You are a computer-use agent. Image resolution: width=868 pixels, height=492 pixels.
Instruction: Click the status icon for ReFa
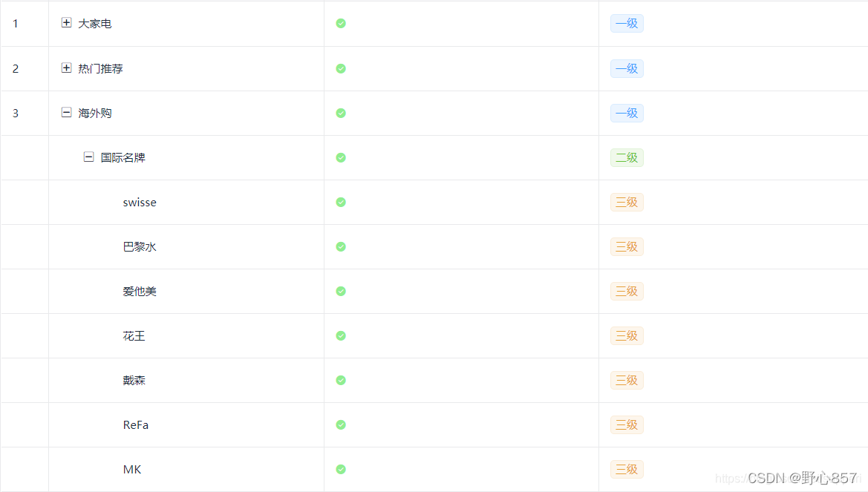340,424
